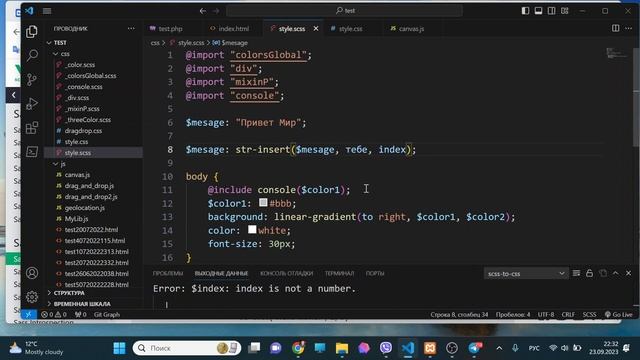
Task: Open output log in editor
Action: pyautogui.click(x=603, y=273)
